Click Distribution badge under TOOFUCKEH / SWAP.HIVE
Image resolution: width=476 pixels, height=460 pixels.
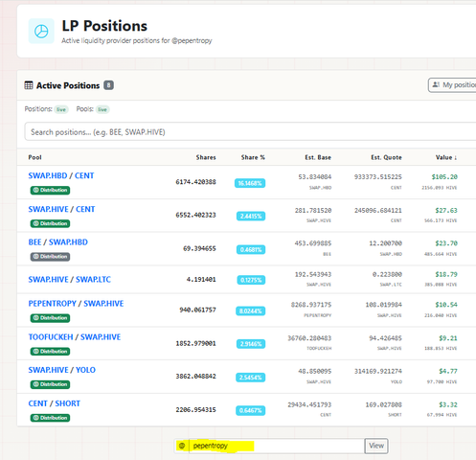[50, 351]
